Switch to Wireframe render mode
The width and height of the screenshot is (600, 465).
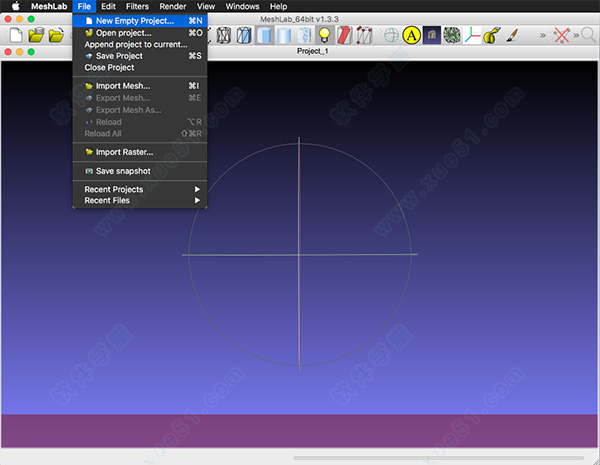click(224, 35)
